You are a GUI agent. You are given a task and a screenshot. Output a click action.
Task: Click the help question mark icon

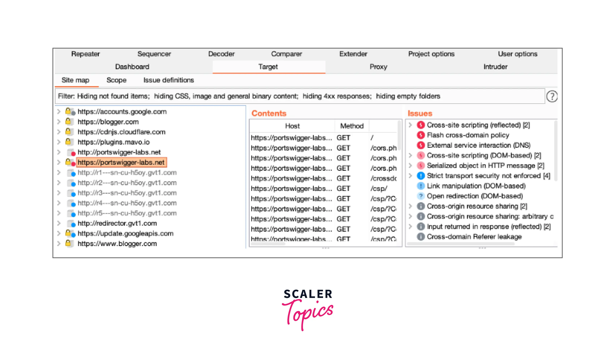(552, 96)
